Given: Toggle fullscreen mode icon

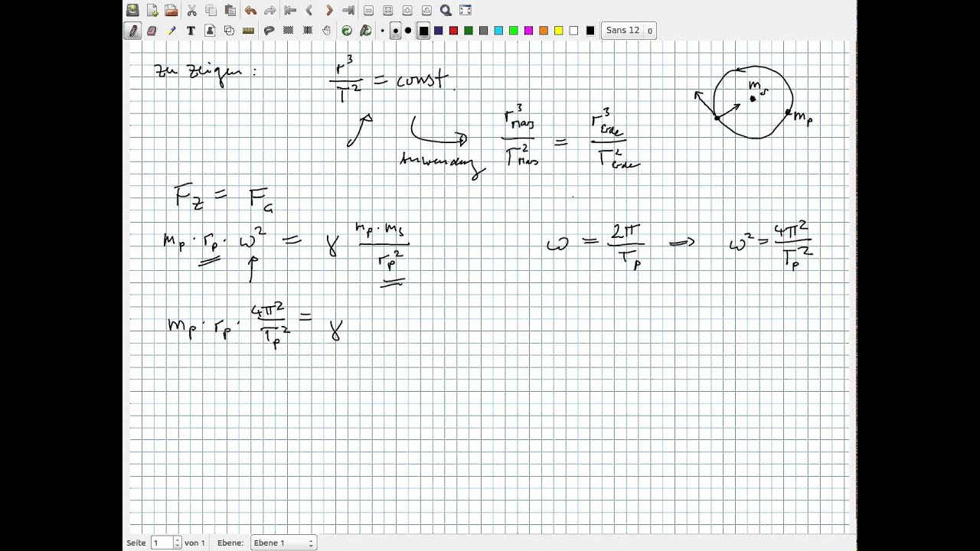Looking at the screenshot, I should 465,10.
